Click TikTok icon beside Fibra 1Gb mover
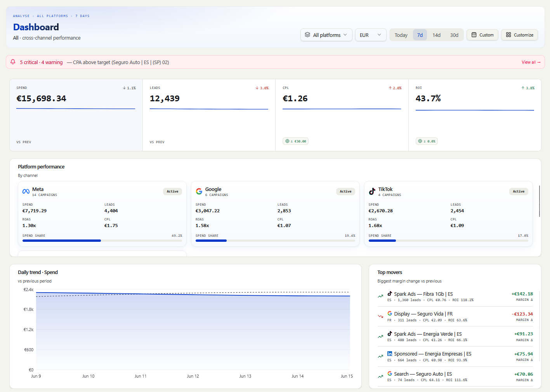The height and width of the screenshot is (392, 550). (x=390, y=293)
